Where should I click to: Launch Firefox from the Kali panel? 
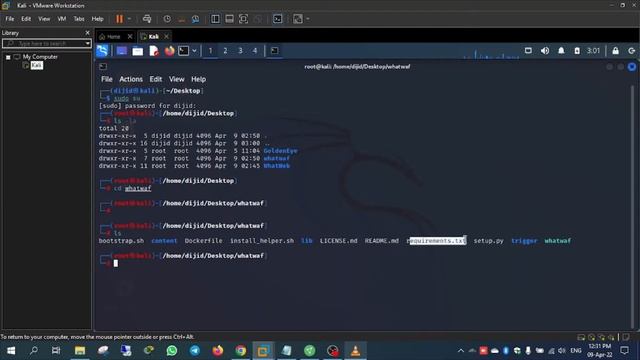click(170, 51)
